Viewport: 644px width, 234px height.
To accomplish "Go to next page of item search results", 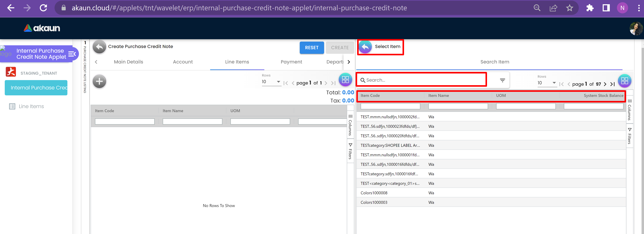I will (x=605, y=84).
